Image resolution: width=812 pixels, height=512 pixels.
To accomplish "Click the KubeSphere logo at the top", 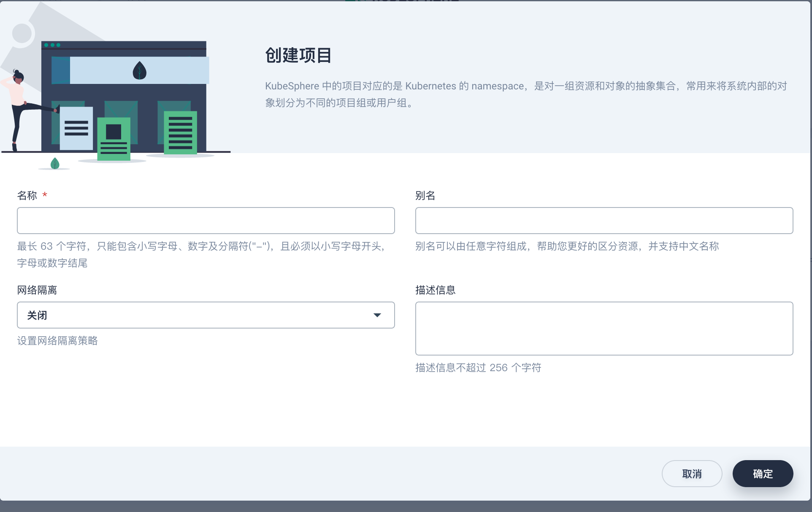I will tap(402, 2).
